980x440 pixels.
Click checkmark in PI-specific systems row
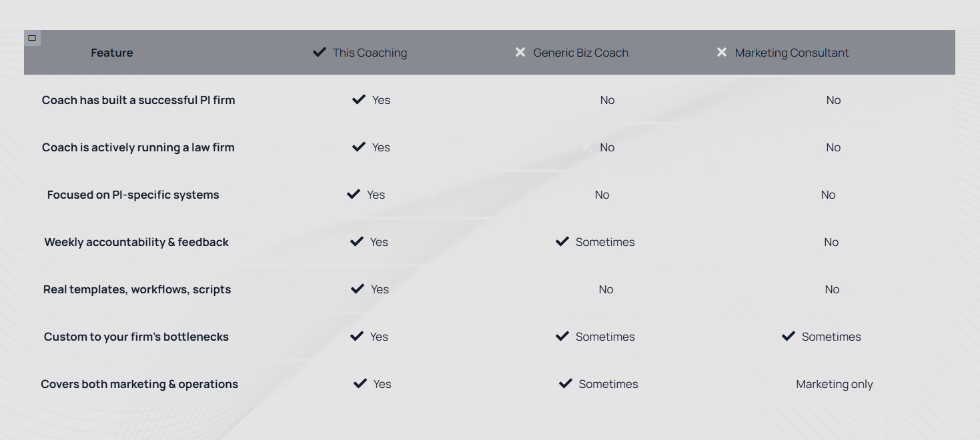click(354, 194)
